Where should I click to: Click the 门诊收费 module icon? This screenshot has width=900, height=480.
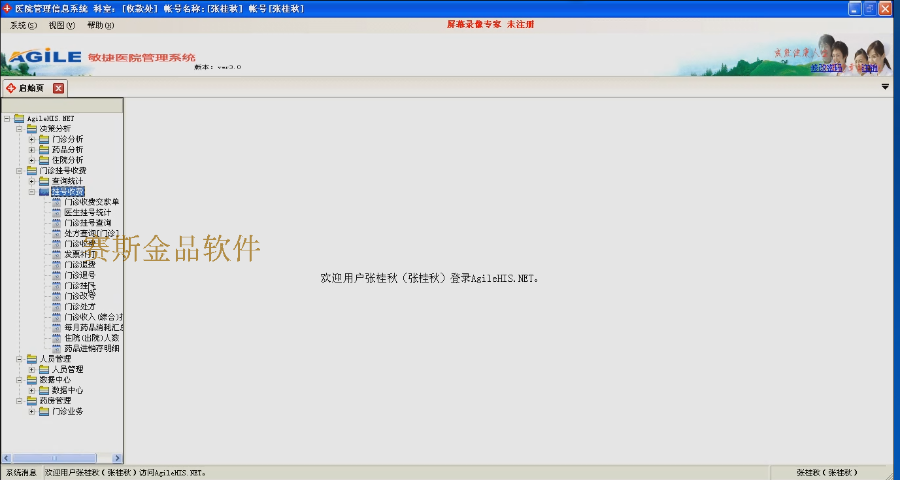[x=56, y=244]
